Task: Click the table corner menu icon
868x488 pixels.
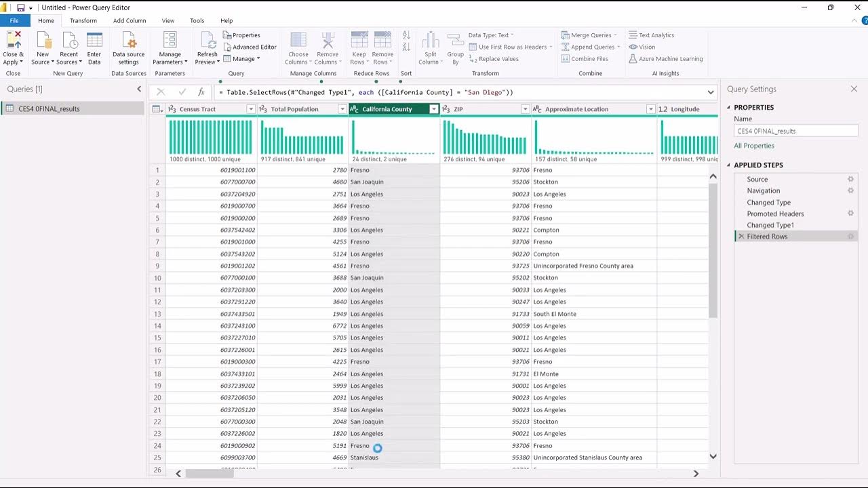Action: [x=157, y=109]
